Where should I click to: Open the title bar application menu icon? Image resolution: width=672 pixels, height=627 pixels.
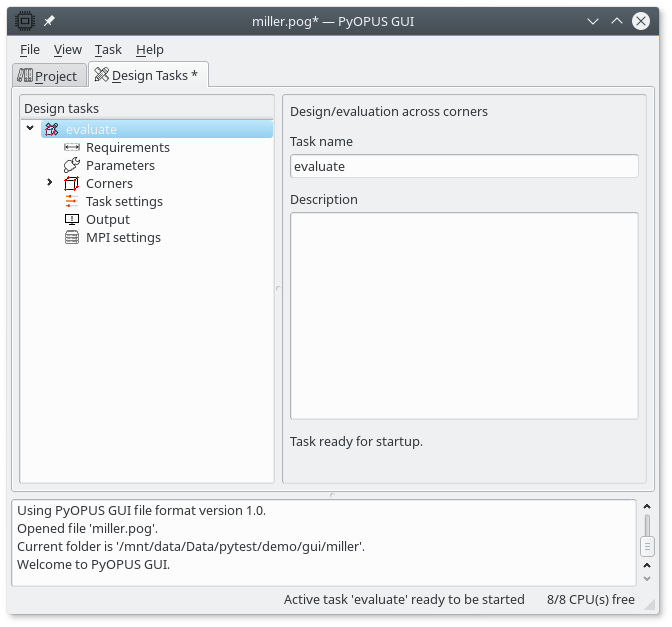click(23, 21)
